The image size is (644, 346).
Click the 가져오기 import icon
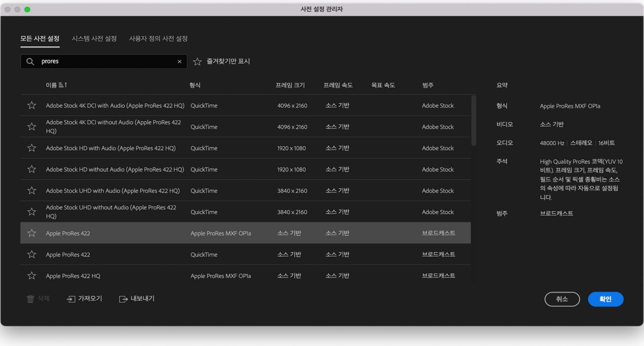coord(71,299)
